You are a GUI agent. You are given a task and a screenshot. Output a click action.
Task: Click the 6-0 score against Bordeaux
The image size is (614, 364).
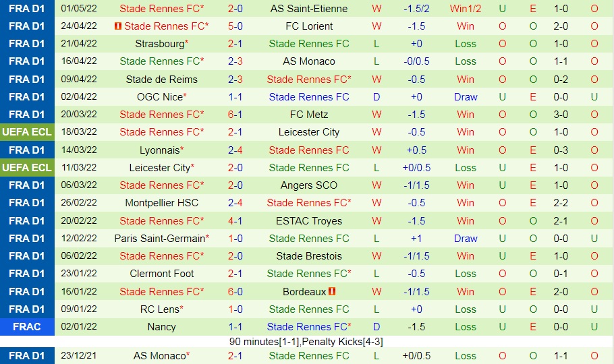click(x=235, y=292)
